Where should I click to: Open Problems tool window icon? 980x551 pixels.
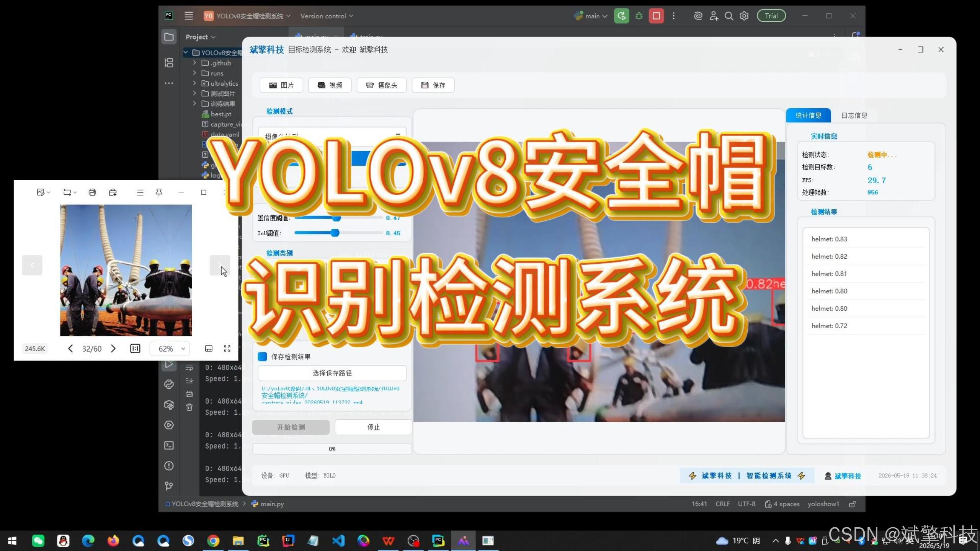click(x=169, y=466)
